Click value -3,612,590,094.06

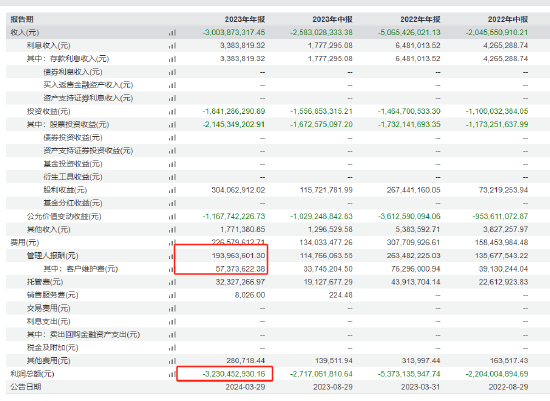coord(409,216)
